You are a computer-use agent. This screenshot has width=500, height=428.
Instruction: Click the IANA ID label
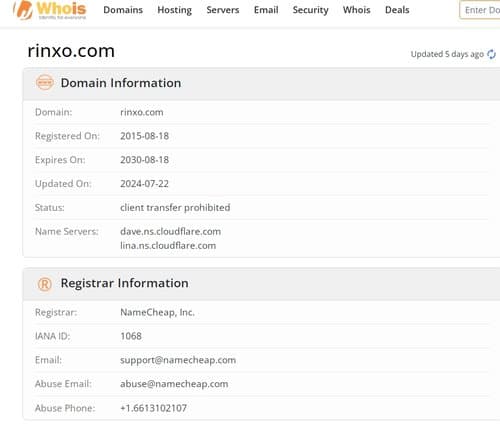tap(53, 336)
